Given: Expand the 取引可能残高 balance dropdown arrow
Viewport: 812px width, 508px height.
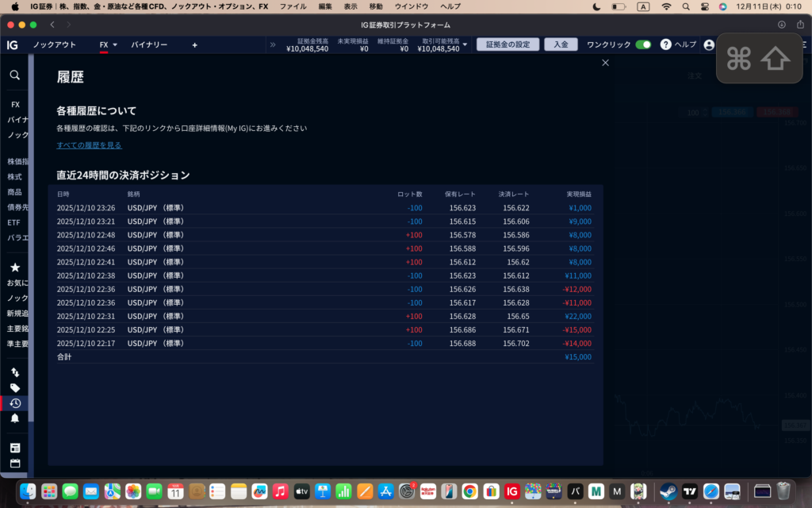Looking at the screenshot, I should point(465,44).
